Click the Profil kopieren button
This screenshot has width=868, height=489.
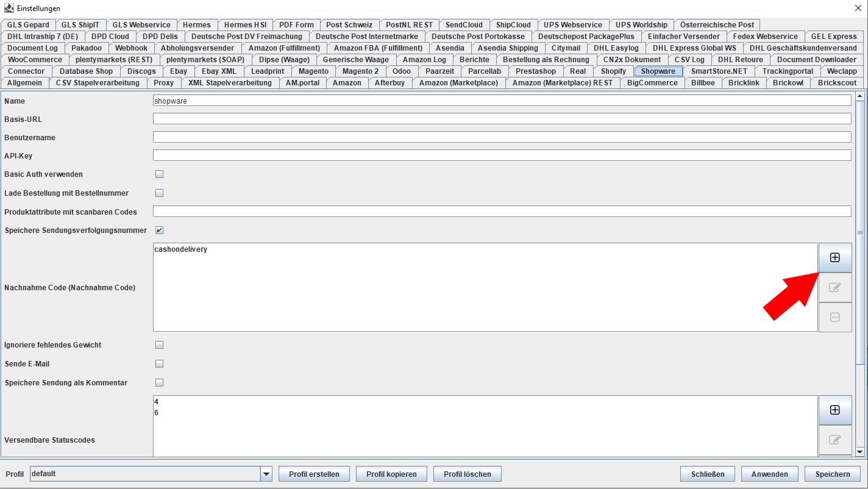[391, 474]
